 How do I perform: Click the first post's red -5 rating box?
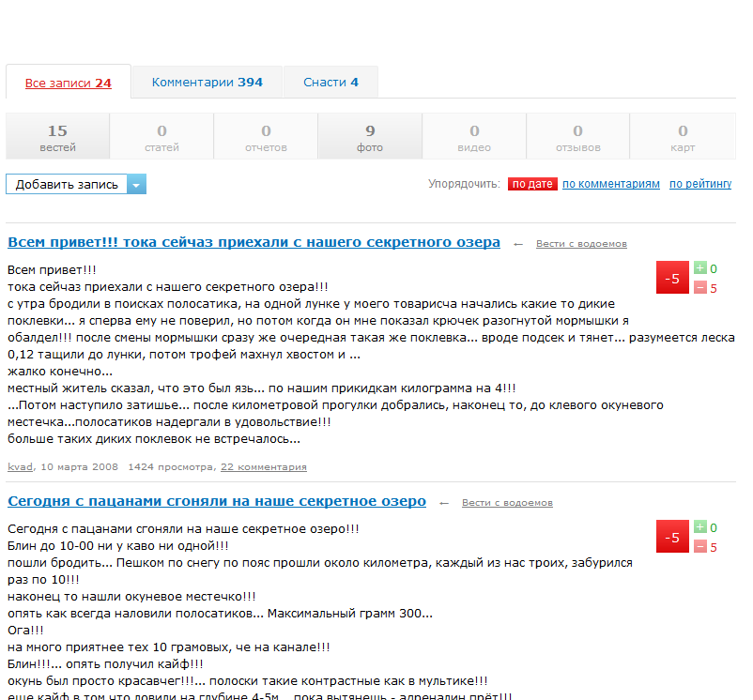pyautogui.click(x=671, y=278)
